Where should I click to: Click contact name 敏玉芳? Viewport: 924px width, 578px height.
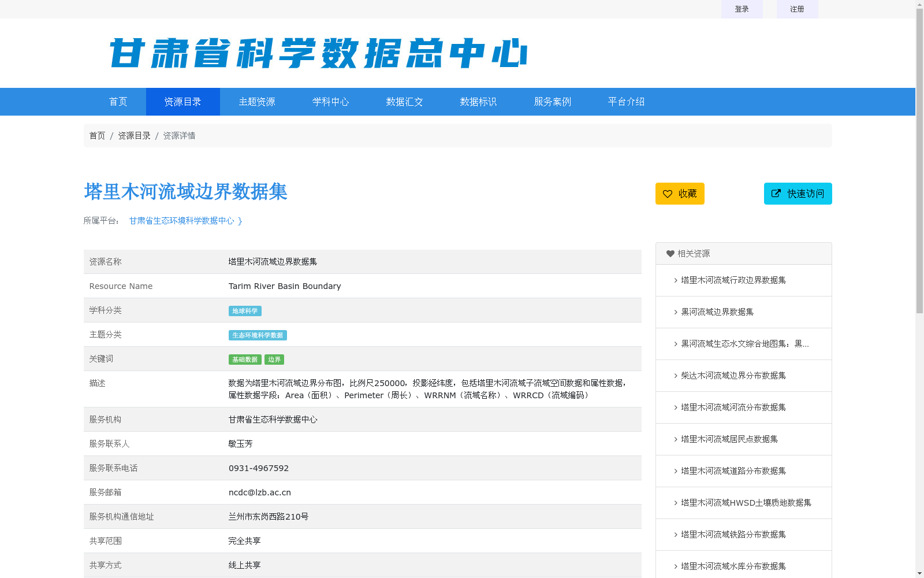coord(241,444)
